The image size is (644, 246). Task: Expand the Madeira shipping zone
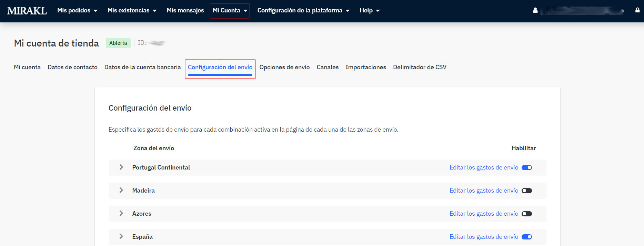tap(121, 191)
